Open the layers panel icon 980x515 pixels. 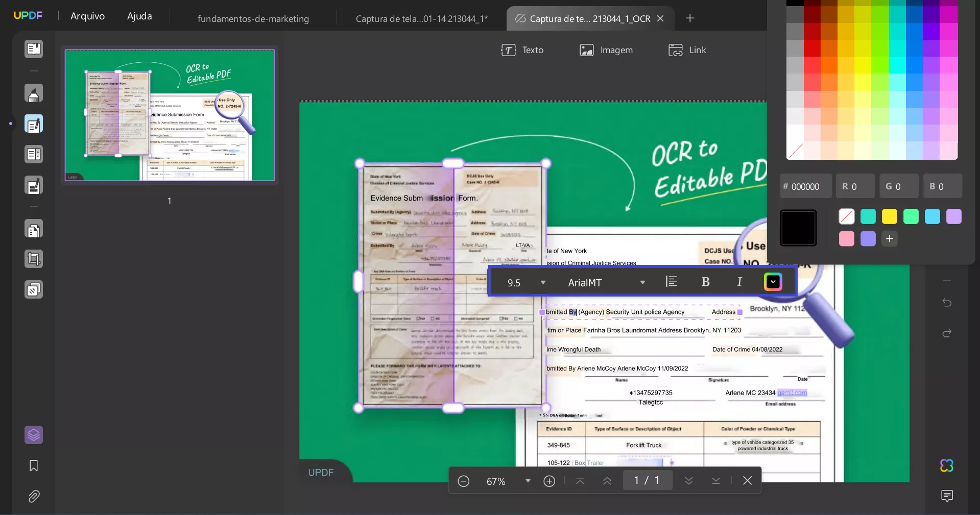click(34, 435)
